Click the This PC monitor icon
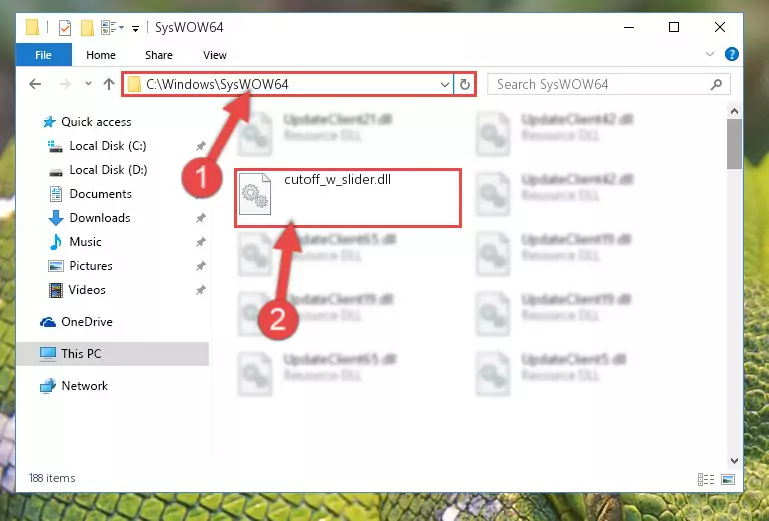 pyautogui.click(x=48, y=354)
